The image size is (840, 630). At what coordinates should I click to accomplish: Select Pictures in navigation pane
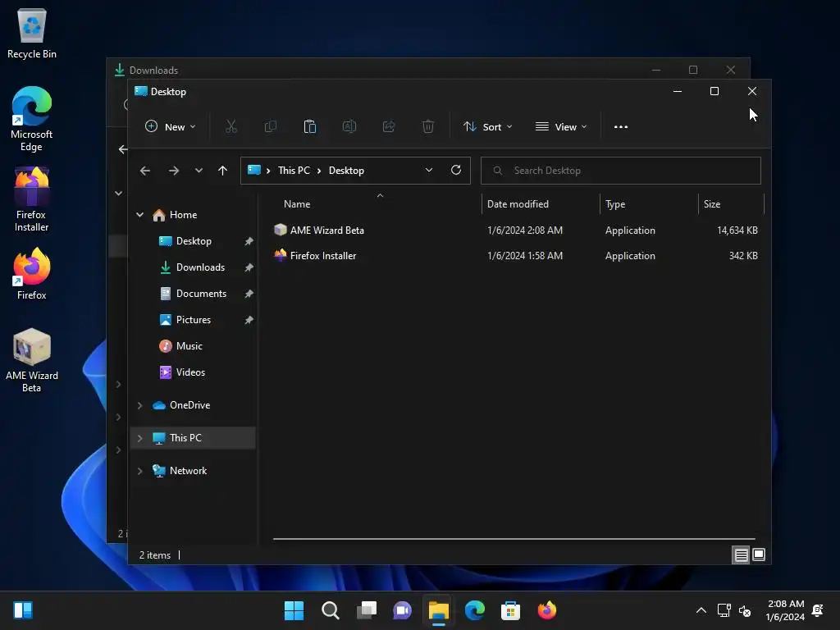click(x=193, y=320)
